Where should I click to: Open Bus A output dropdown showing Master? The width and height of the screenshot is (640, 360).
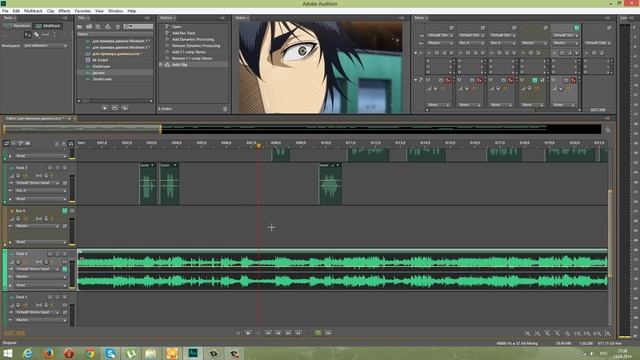(x=38, y=226)
